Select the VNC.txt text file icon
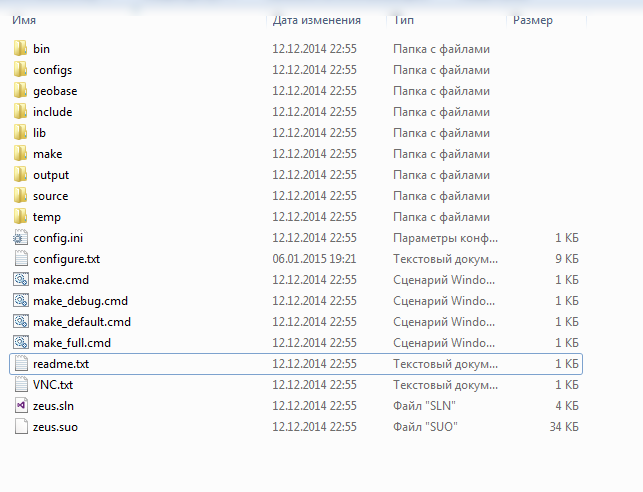643x492 pixels. click(x=21, y=385)
